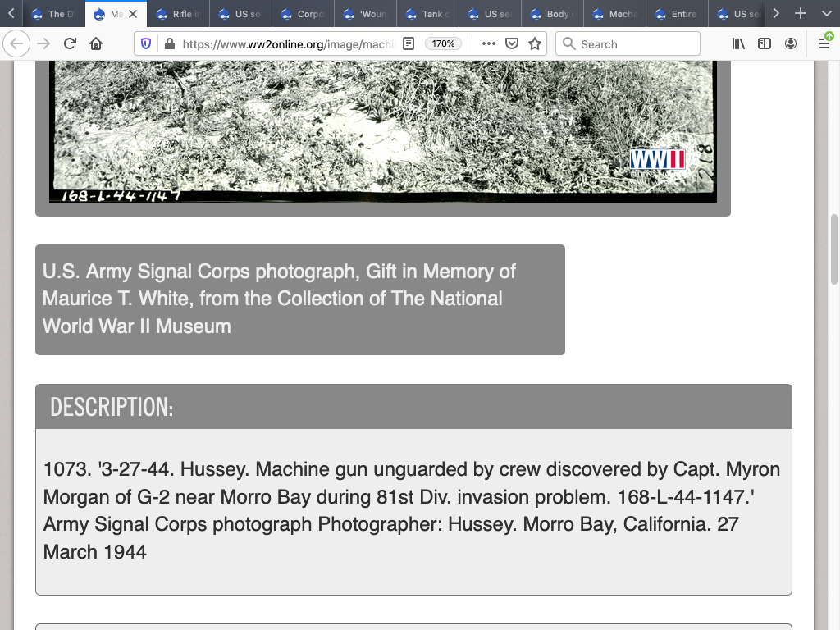Open a new browser tab

click(801, 14)
